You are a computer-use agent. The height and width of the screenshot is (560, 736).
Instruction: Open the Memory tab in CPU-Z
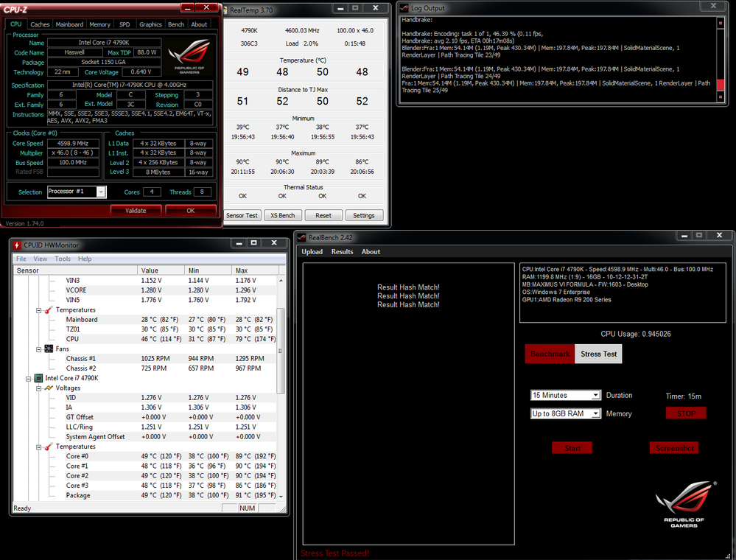coord(99,24)
